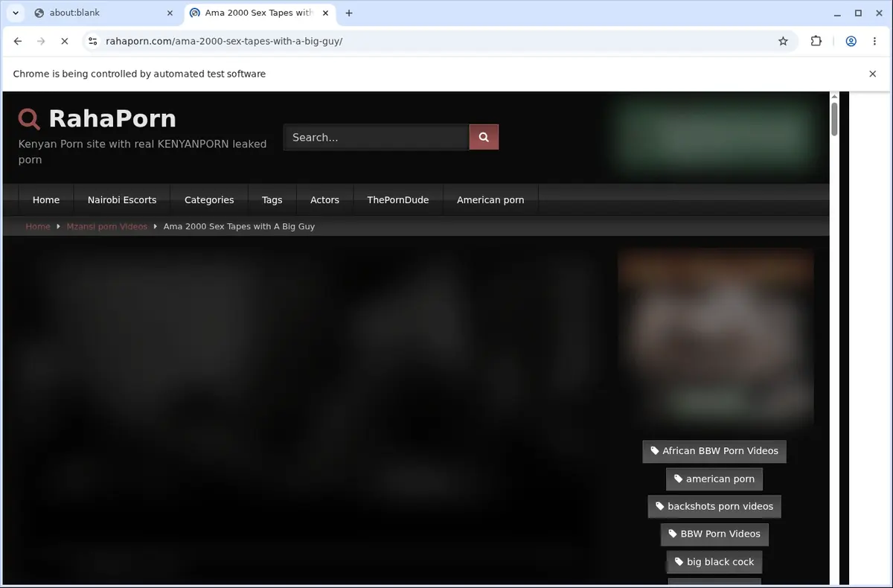
Task: Click the page vertical scrollbar thumb
Action: 834,119
